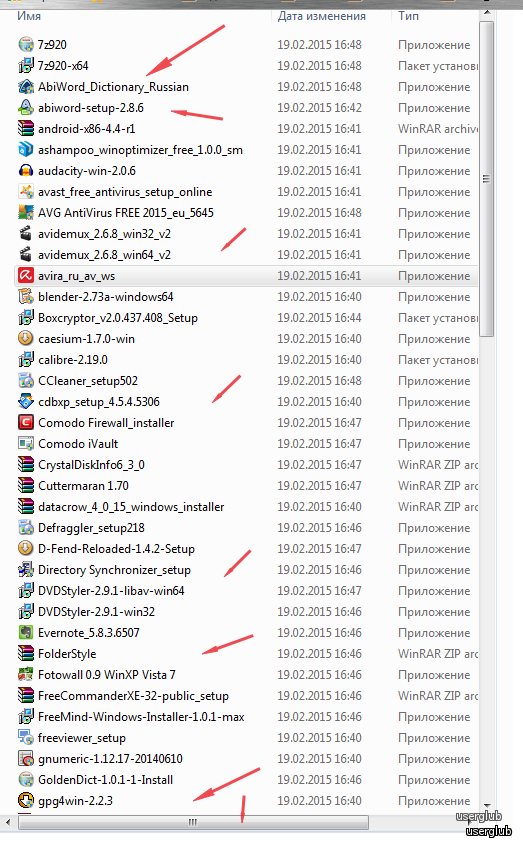The height and width of the screenshot is (848, 523).
Task: Click the horizontal scrollbar left arrow
Action: coord(8,823)
